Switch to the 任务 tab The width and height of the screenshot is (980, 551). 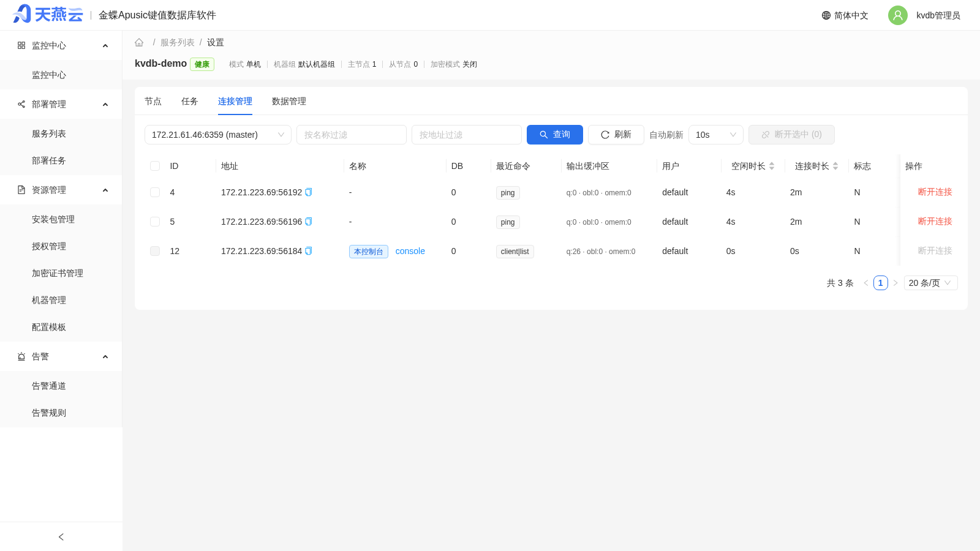[190, 101]
